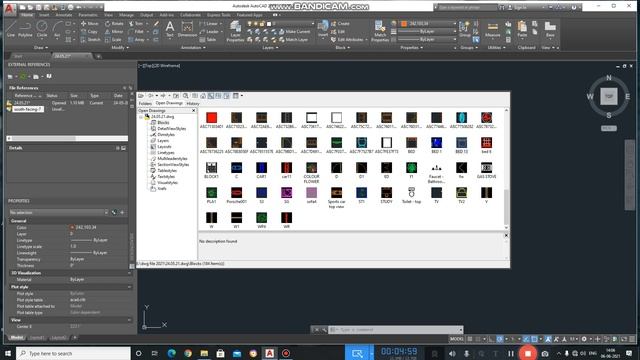Collapse the Plot style section
Image resolution: width=640 pixels, height=360 pixels.
pyautogui.click(x=129, y=287)
